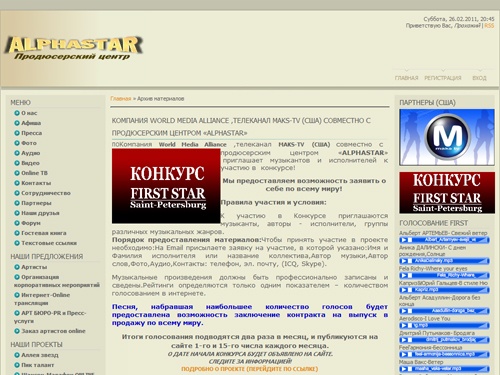Open the Афиша page
500x375 pixels.
[x=31, y=123]
